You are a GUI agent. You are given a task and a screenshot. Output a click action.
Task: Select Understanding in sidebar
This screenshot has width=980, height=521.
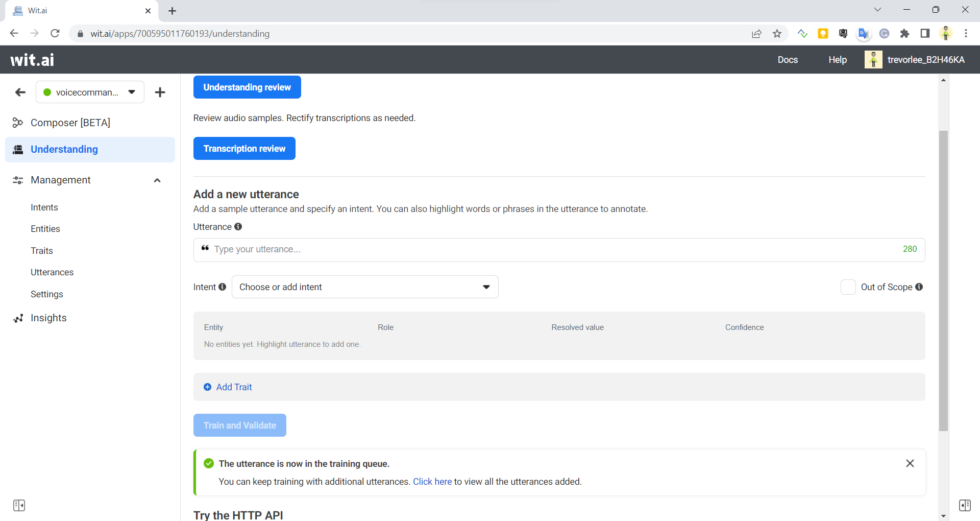[90, 150]
